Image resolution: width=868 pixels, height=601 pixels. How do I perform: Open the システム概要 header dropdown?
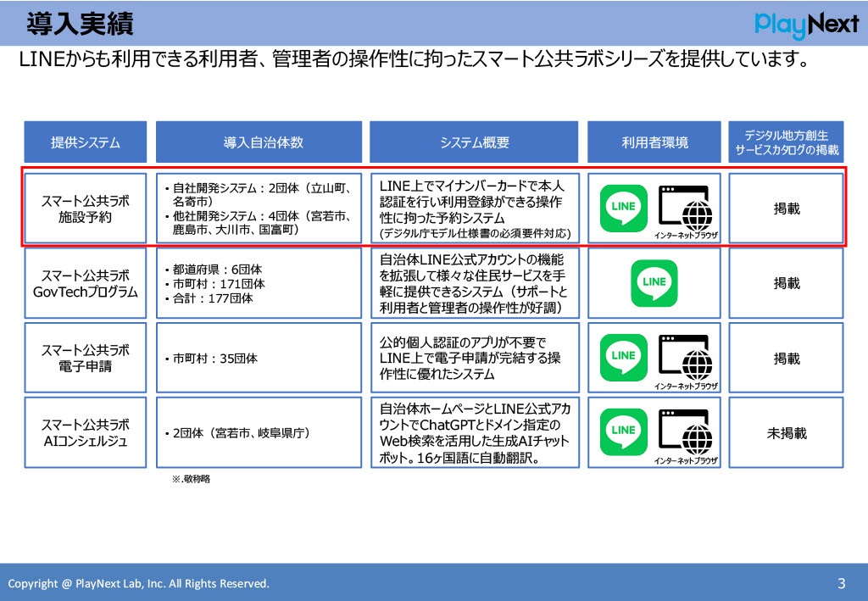(x=473, y=141)
